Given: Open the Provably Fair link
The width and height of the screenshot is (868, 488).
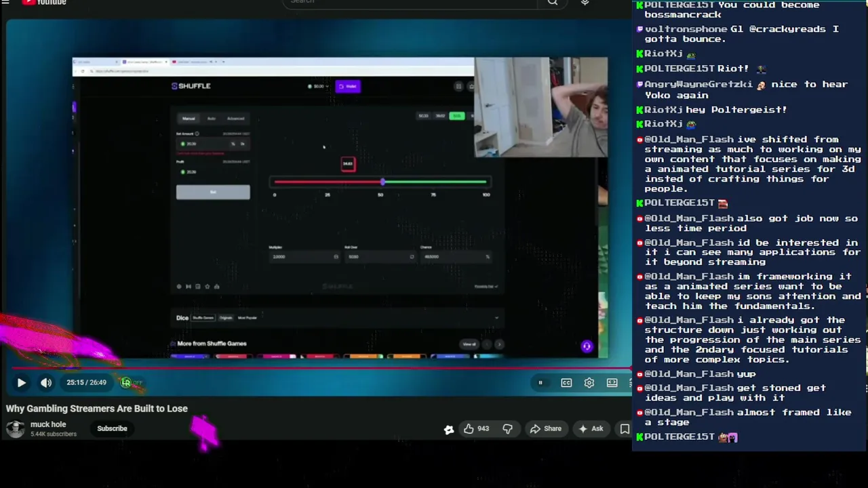Looking at the screenshot, I should pyautogui.click(x=486, y=287).
